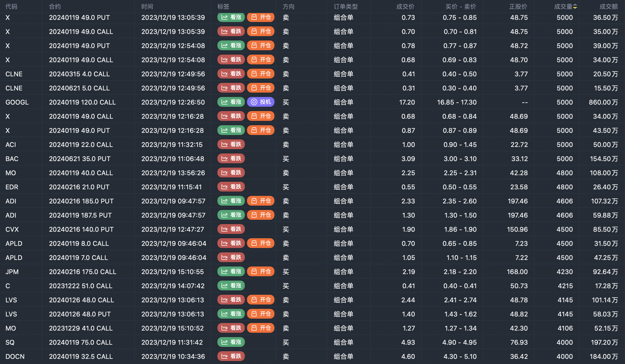Click the 成交量 sort arrow icon
This screenshot has height=364, width=625.
click(575, 7)
